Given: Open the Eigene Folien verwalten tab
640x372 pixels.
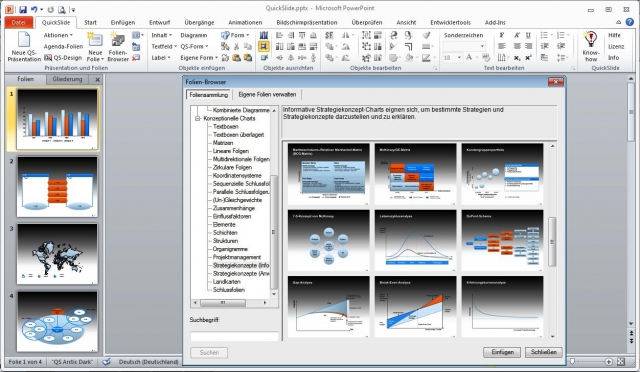Looking at the screenshot, I should [x=267, y=94].
